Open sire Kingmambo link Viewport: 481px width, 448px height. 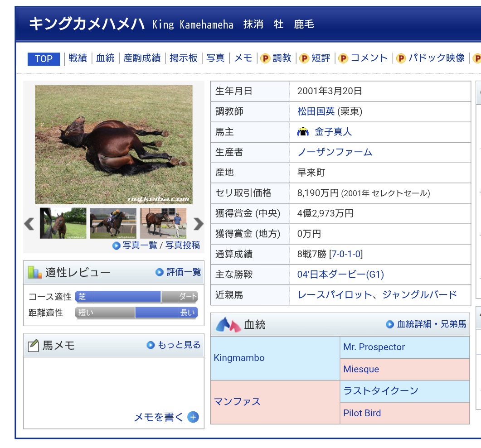tap(239, 358)
